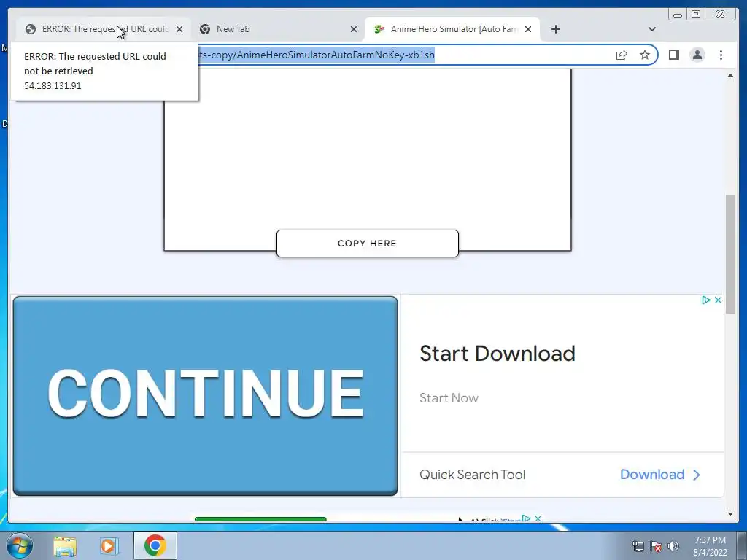Screen dimensions: 747x560
Task: Open the taskbar clock showing 7:37 PM
Action: [710, 546]
